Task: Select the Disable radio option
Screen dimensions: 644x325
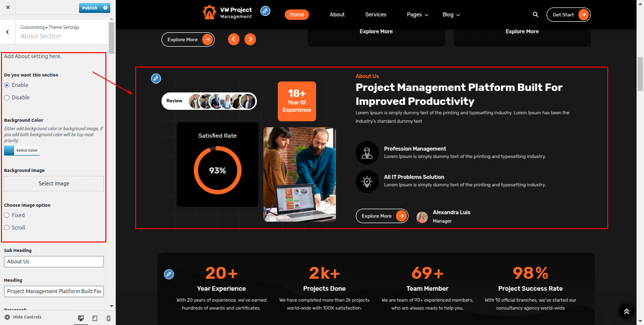Action: [x=7, y=97]
